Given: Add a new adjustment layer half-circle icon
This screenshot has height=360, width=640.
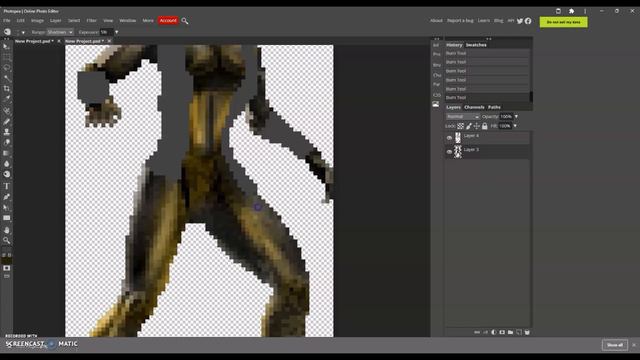Looking at the screenshot, I should click(x=494, y=332).
